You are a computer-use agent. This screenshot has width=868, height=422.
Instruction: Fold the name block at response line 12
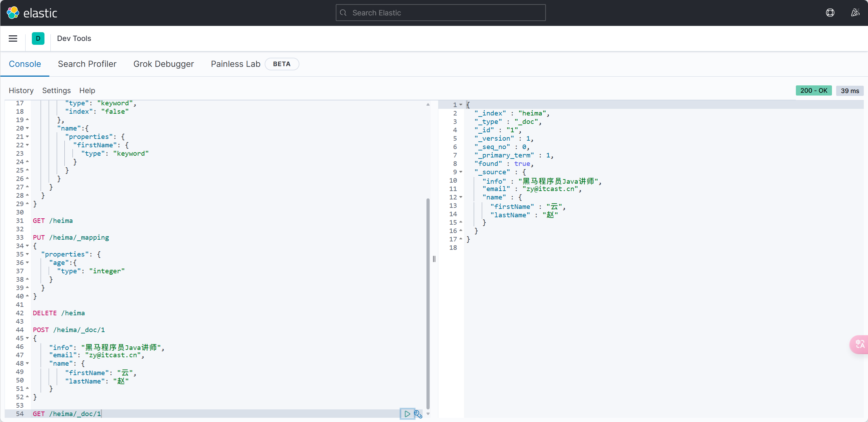click(x=461, y=197)
